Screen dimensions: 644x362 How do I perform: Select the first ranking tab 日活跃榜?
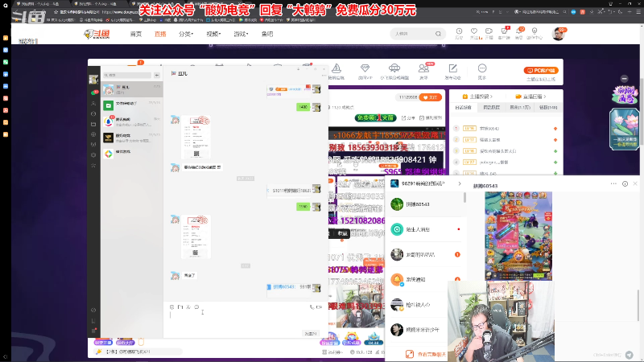(464, 108)
